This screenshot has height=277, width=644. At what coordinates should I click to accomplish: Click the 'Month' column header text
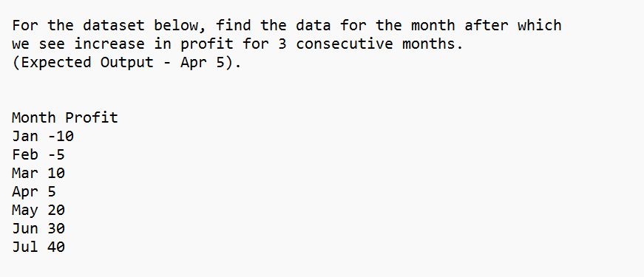[34, 117]
